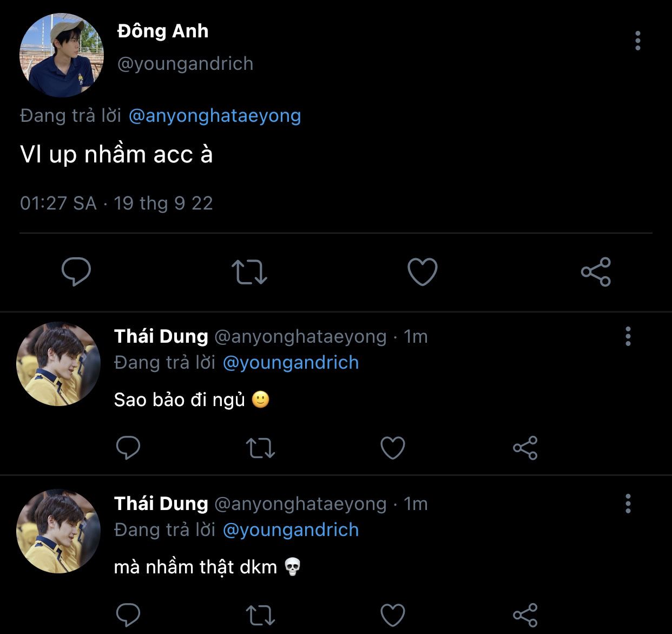Share the 'Sao bảo đi ngủ' reply
Viewport: 672px width, 634px height.
coord(525,448)
